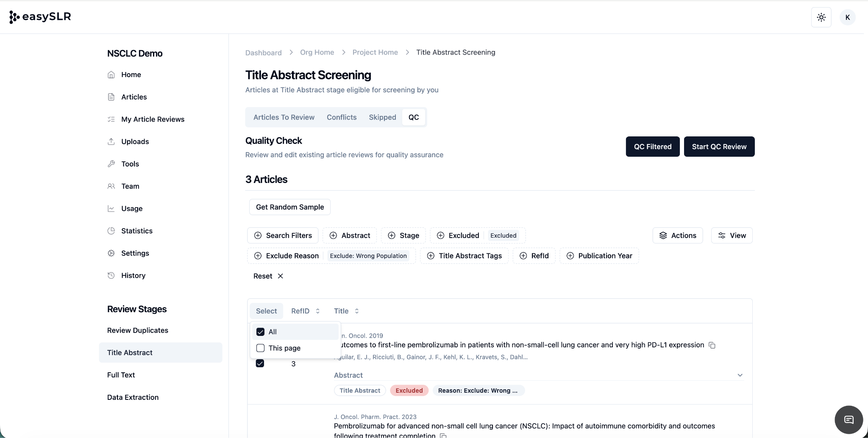Go to Tools in the sidebar
Viewport: 868px width, 438px height.
(130, 164)
